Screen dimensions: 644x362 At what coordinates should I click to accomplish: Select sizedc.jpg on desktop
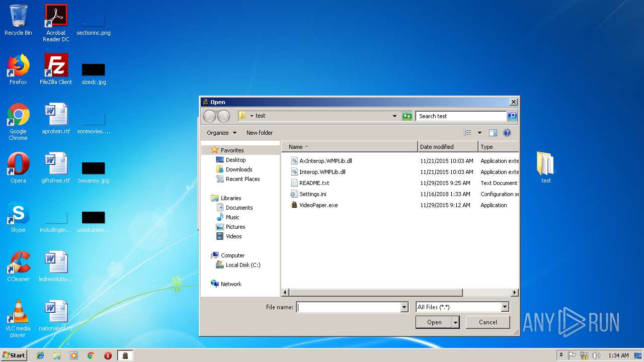pyautogui.click(x=94, y=73)
